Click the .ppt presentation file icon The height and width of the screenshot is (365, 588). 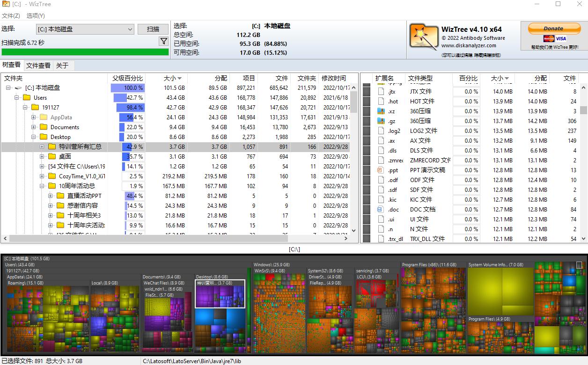(380, 170)
